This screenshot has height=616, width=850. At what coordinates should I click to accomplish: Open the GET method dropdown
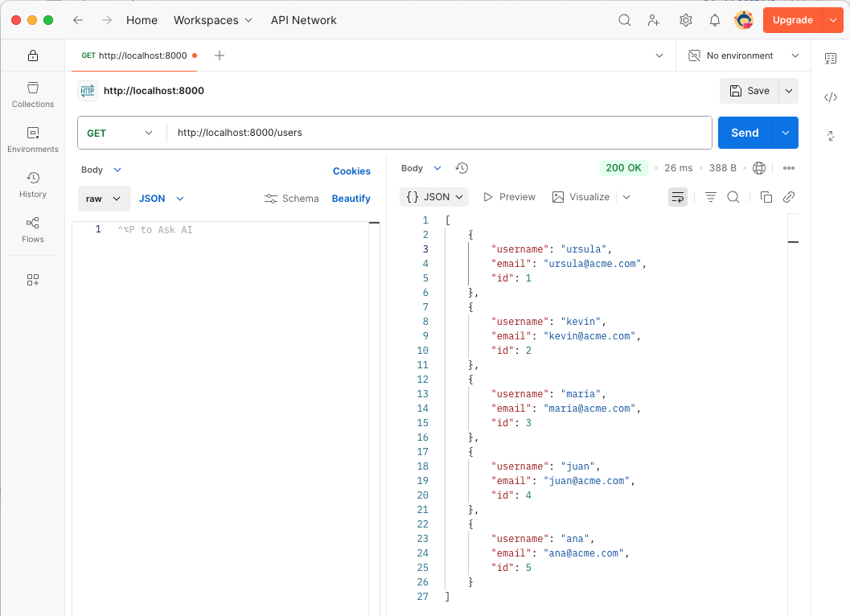pyautogui.click(x=121, y=133)
